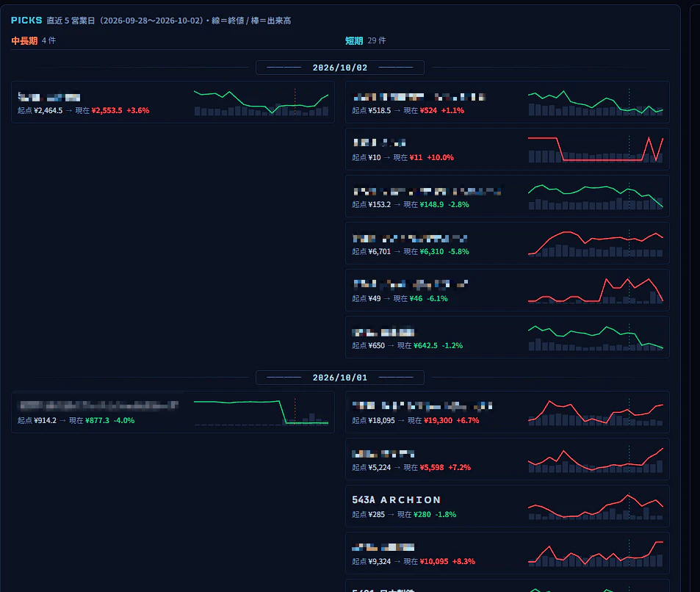Click the 2026/10/01 date separator label
700x592 pixels.
pyautogui.click(x=340, y=378)
